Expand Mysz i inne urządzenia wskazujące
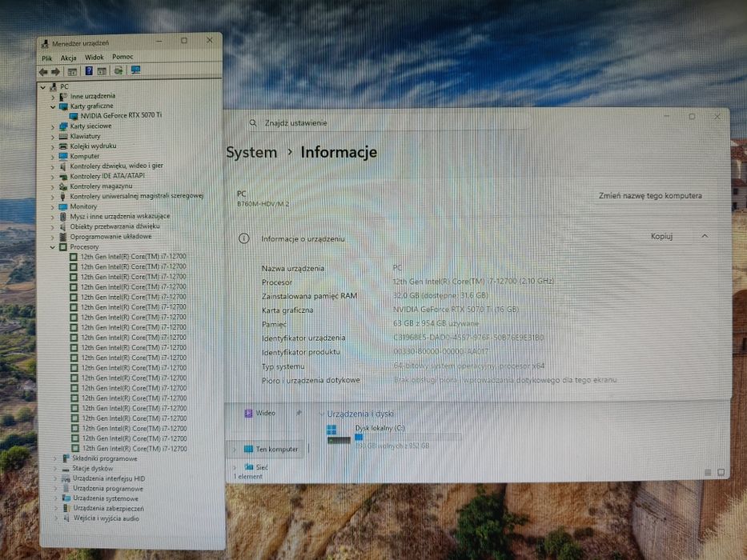The height and width of the screenshot is (560, 747). 53,217
